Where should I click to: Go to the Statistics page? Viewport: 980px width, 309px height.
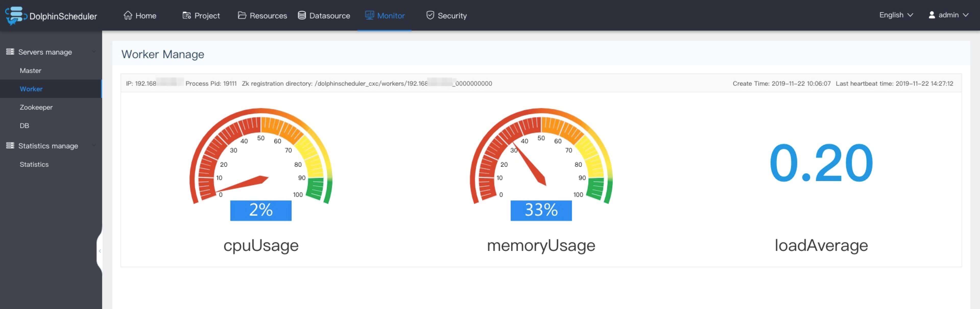[34, 164]
